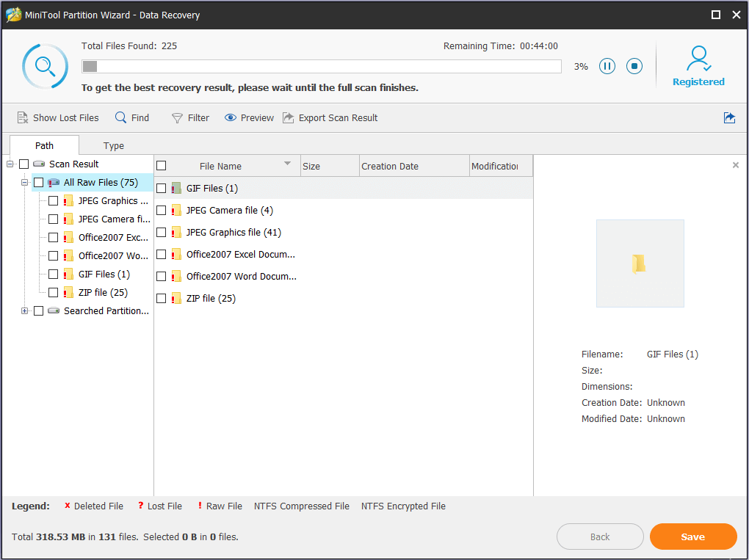Click the scanning magnifier progress icon
The height and width of the screenshot is (560, 749).
[x=45, y=66]
